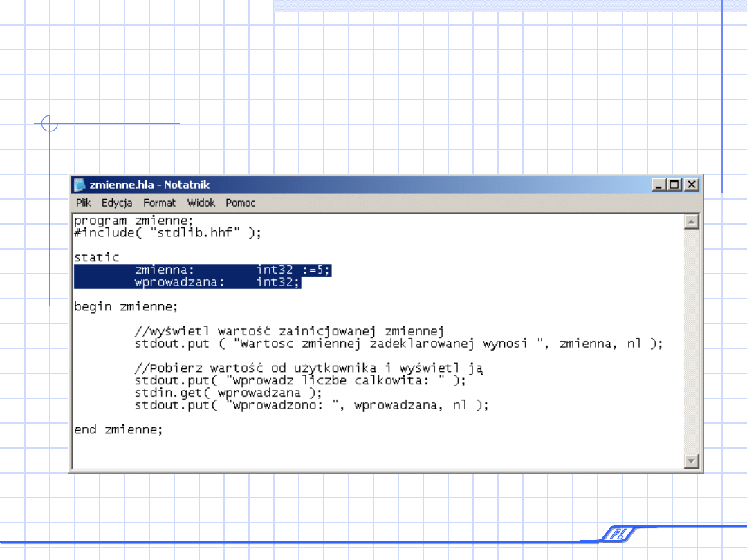Click the Notepad icon in title bar
The height and width of the screenshot is (560, 747).
pos(80,185)
